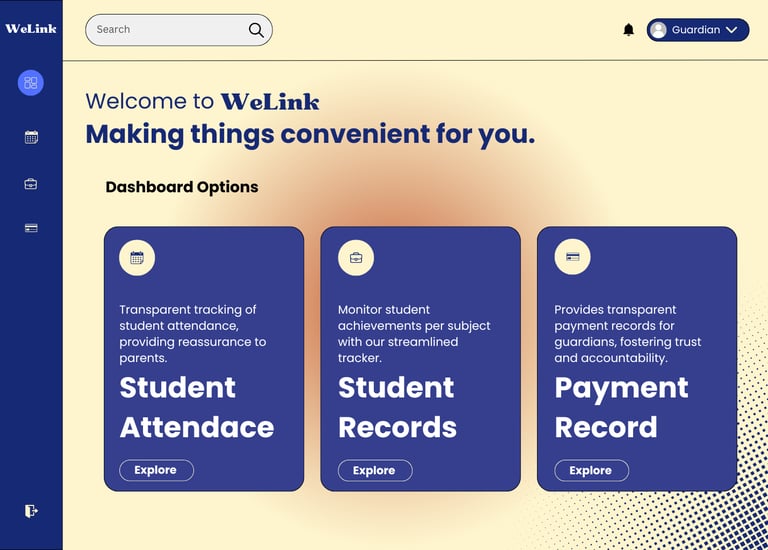Expand the Guardian account dropdown
The image size is (768, 550).
698,30
